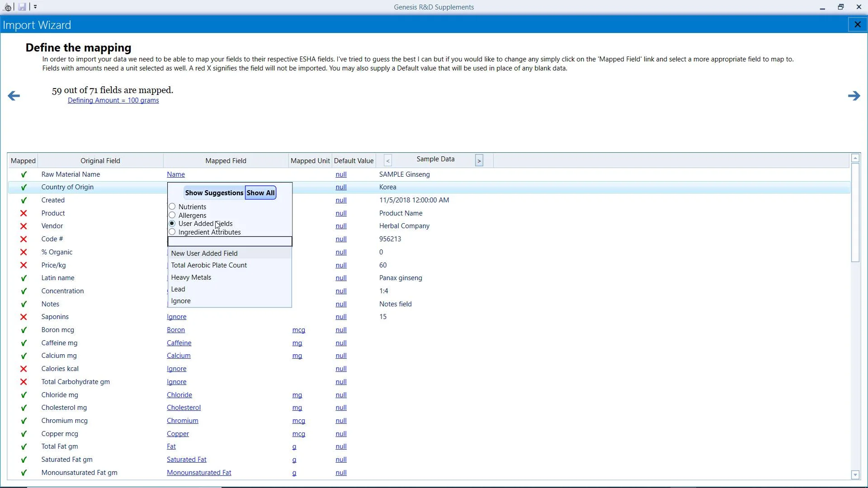
Task: Click the green check for Raw Material Name
Action: pyautogui.click(x=24, y=174)
